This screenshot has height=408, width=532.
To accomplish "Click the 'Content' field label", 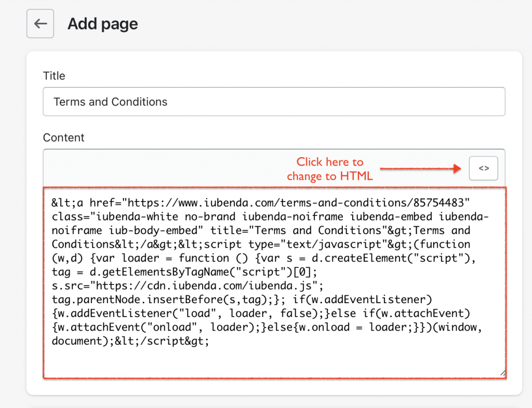I will [x=63, y=138].
